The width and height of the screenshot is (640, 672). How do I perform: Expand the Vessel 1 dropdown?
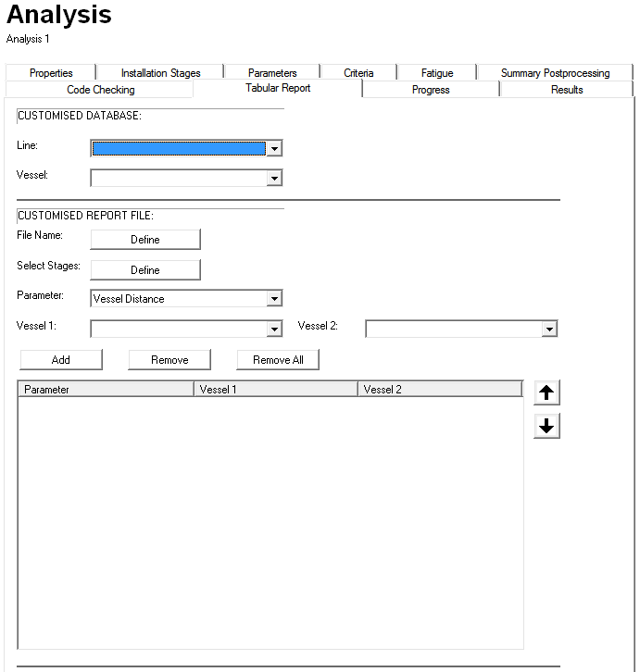(x=274, y=329)
